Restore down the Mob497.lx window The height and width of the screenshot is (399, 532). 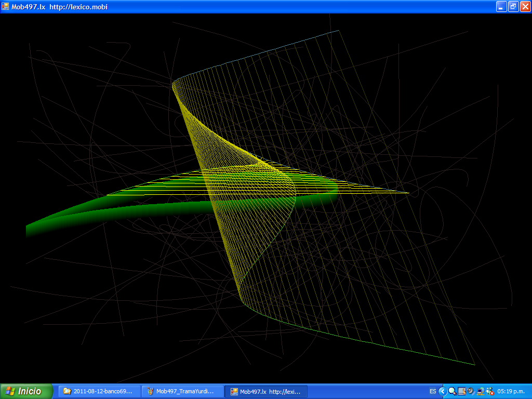[x=513, y=6]
